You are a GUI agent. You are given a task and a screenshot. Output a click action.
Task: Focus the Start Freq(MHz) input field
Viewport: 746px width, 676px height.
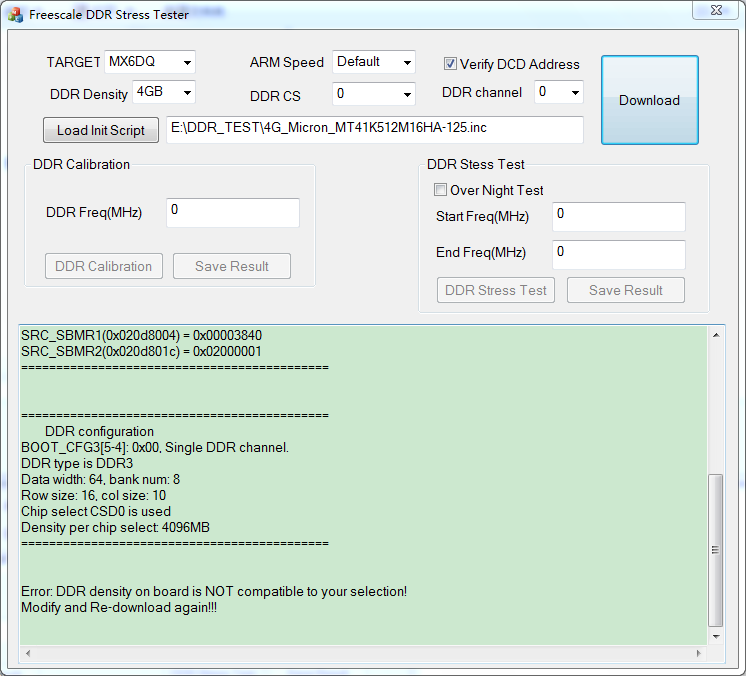[618, 216]
